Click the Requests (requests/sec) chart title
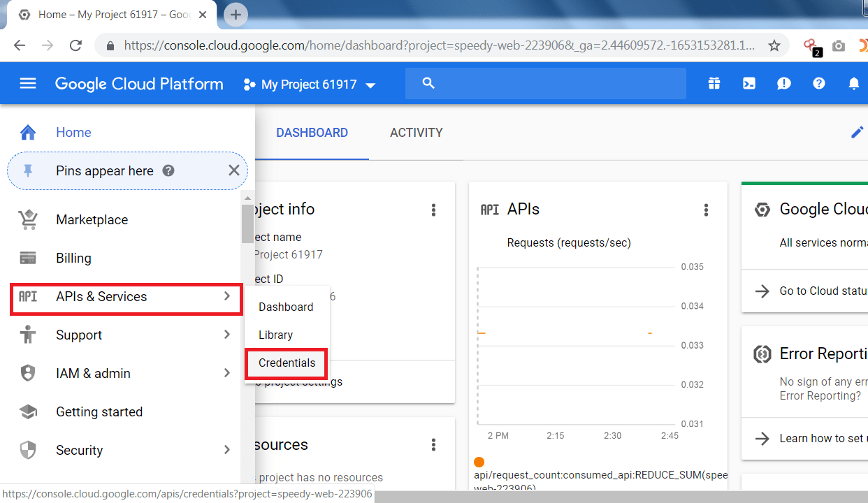The width and height of the screenshot is (868, 503). tap(569, 243)
